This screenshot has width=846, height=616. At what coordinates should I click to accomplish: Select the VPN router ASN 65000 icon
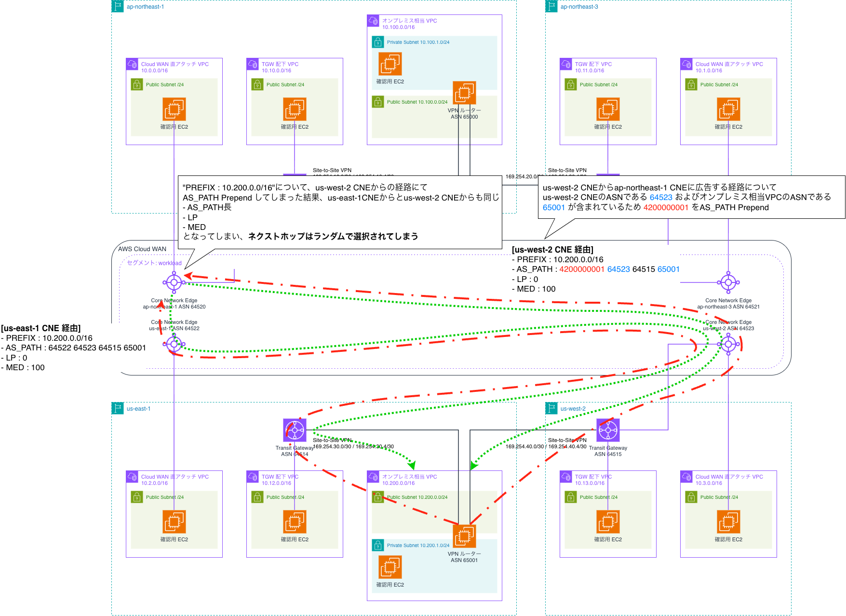tap(464, 93)
